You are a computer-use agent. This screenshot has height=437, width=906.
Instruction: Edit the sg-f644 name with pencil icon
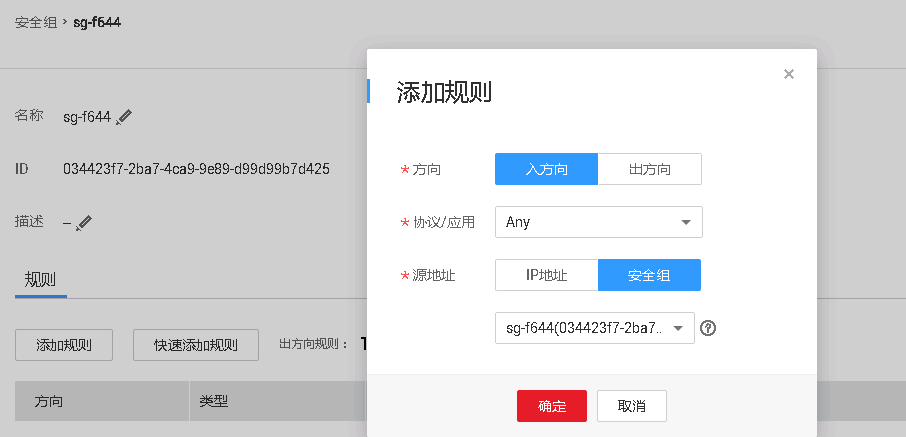click(x=124, y=117)
